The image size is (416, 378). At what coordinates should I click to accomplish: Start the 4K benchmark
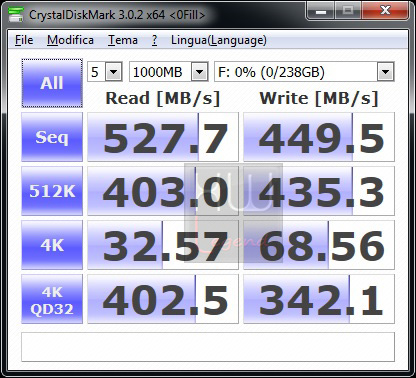tap(52, 245)
